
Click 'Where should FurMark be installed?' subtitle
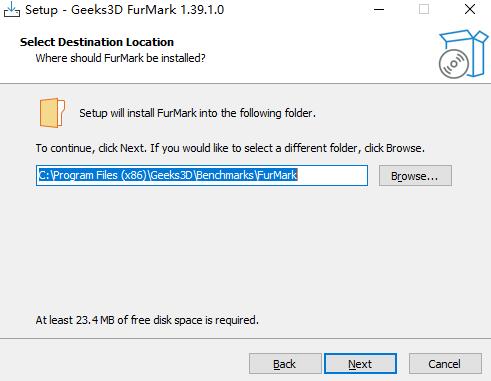point(120,58)
